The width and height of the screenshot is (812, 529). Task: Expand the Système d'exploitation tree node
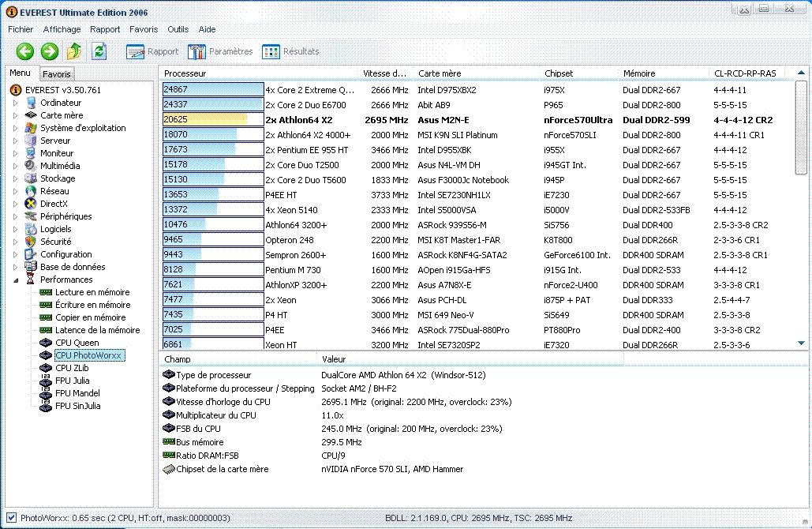coord(16,129)
